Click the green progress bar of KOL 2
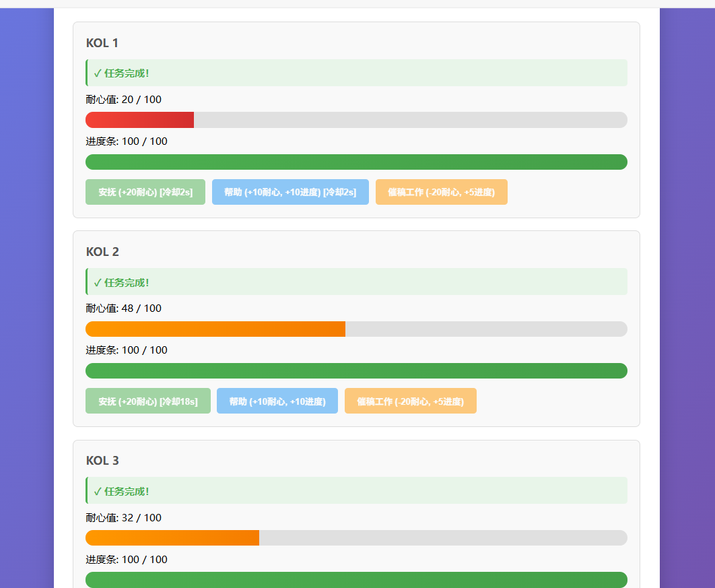 (356, 370)
